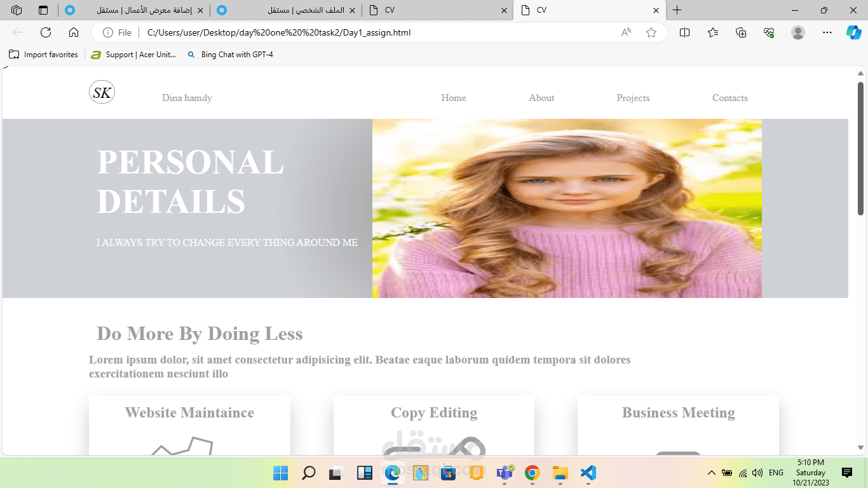Switch to the inactive CV tab

tap(438, 10)
